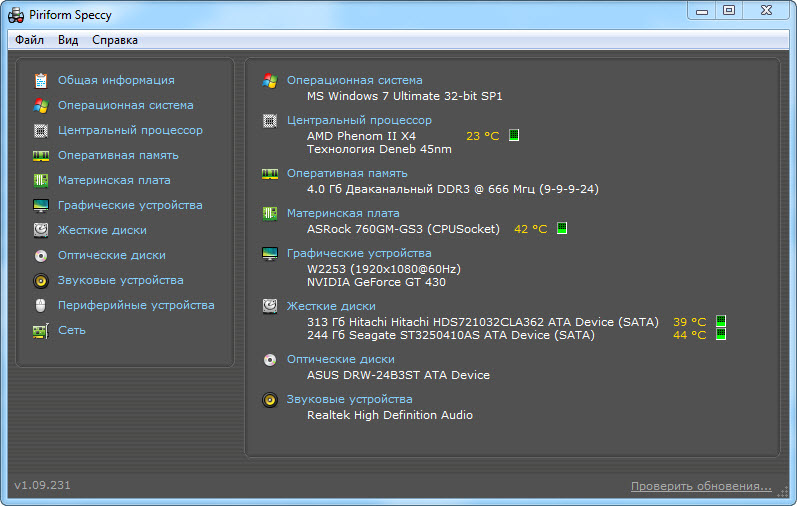This screenshot has width=797, height=506.
Task: Click the green CPU temperature indicator
Action: (514, 135)
